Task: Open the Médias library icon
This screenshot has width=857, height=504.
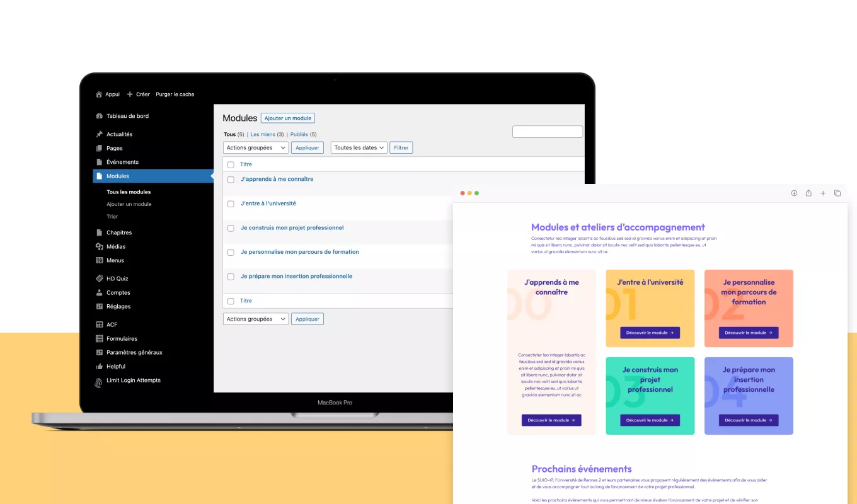Action: click(x=99, y=246)
